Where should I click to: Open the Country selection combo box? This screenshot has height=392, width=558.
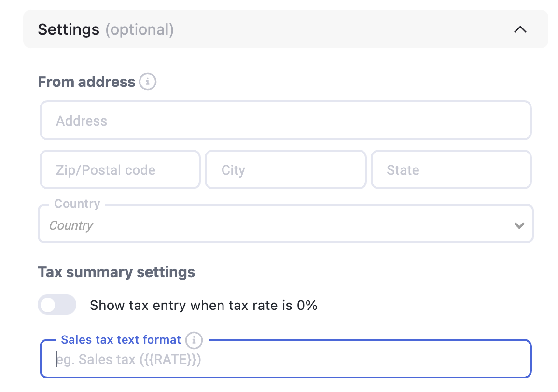point(285,224)
